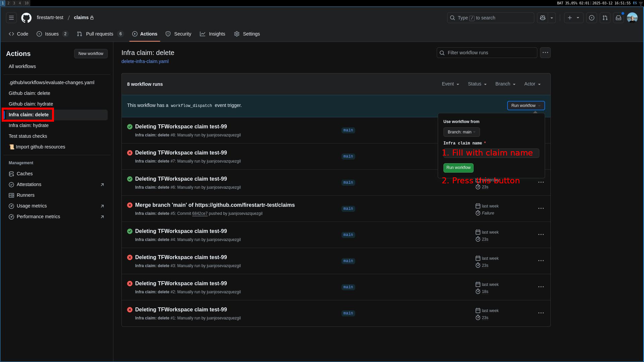
Task: Open Caches under Management
Action: click(24, 174)
